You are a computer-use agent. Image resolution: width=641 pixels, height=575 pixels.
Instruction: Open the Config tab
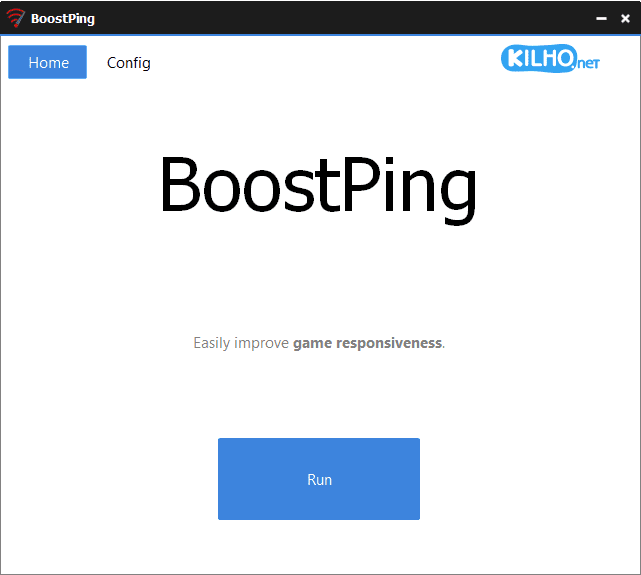pyautogui.click(x=129, y=63)
